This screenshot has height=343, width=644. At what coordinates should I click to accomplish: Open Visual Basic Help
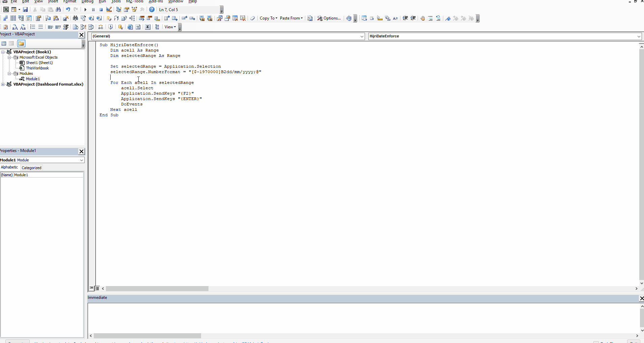pos(151,9)
